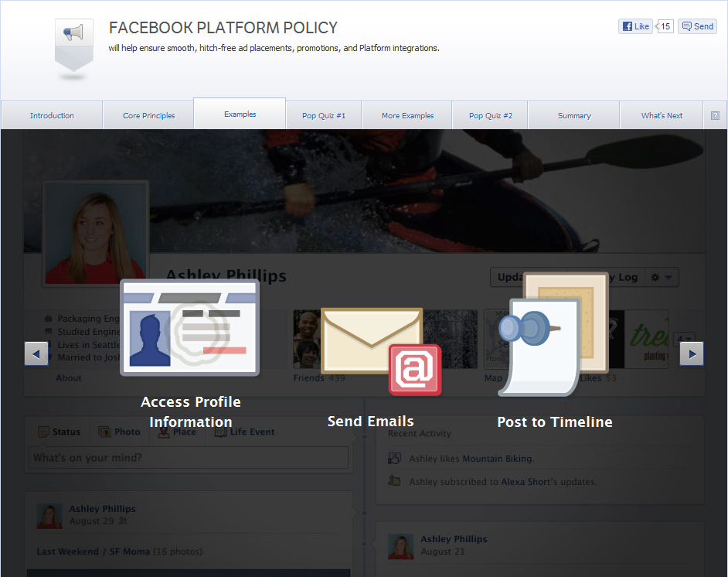Image resolution: width=728 pixels, height=577 pixels.
Task: Click the Post to Timeline pushpin icon
Action: click(553, 334)
